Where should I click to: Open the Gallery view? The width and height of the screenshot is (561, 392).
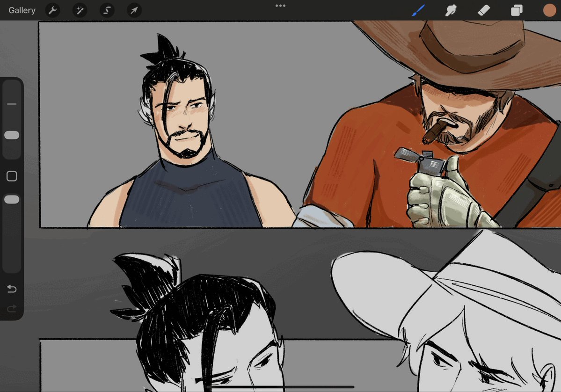[22, 10]
